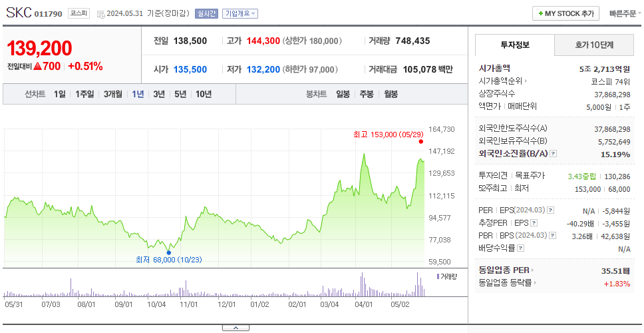
Task: Open help icon next to 추정PER EPS
Action: (534, 223)
